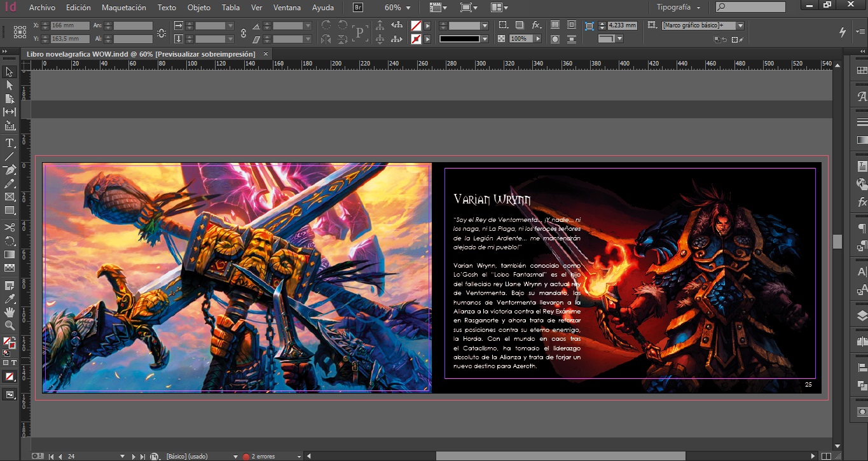Go to the next page arrow

click(134, 456)
